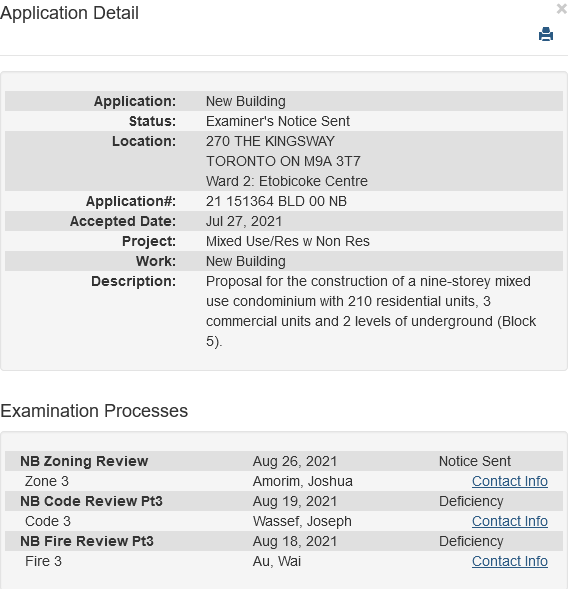
Task: Click the application number 21 151364 BLD 00 NB
Action: click(x=276, y=201)
